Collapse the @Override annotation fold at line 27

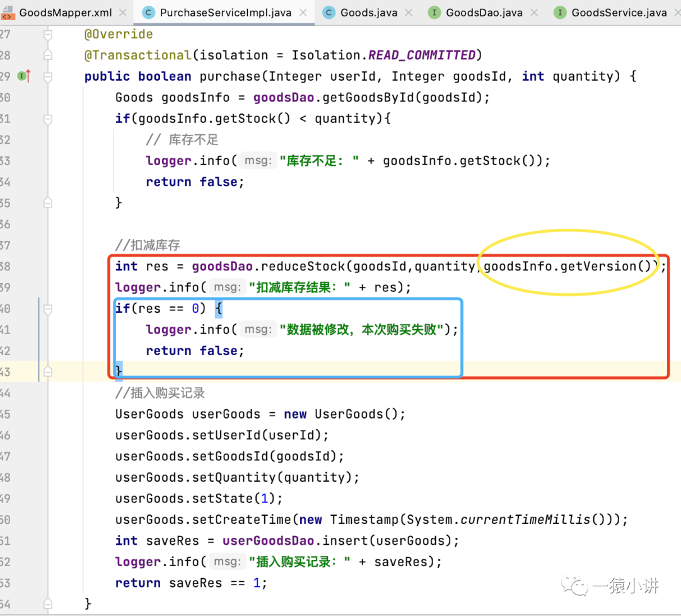pos(48,34)
